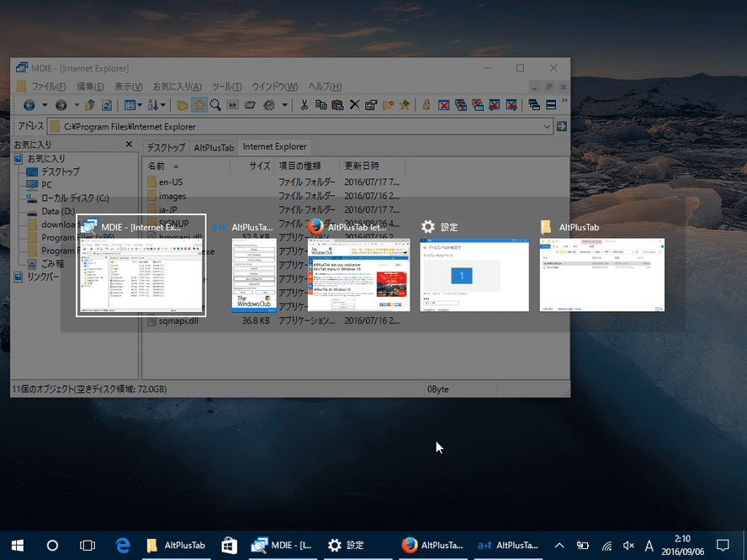This screenshot has width=747, height=560.
Task: Open the Windows Start menu
Action: click(18, 545)
